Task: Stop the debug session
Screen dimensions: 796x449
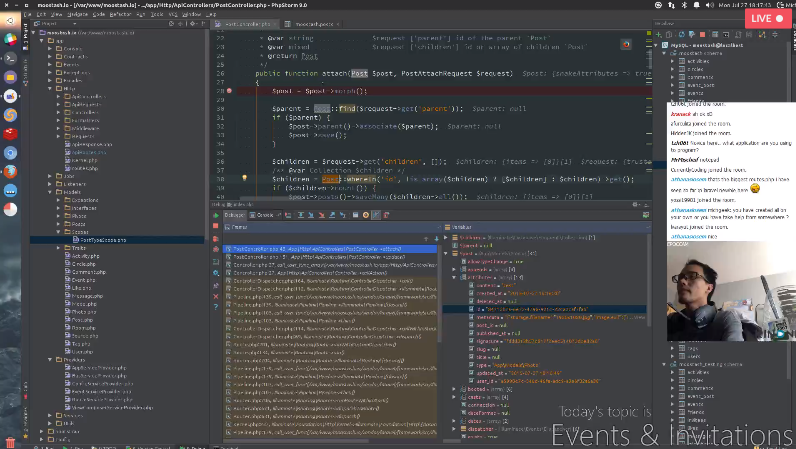Action: (x=216, y=226)
